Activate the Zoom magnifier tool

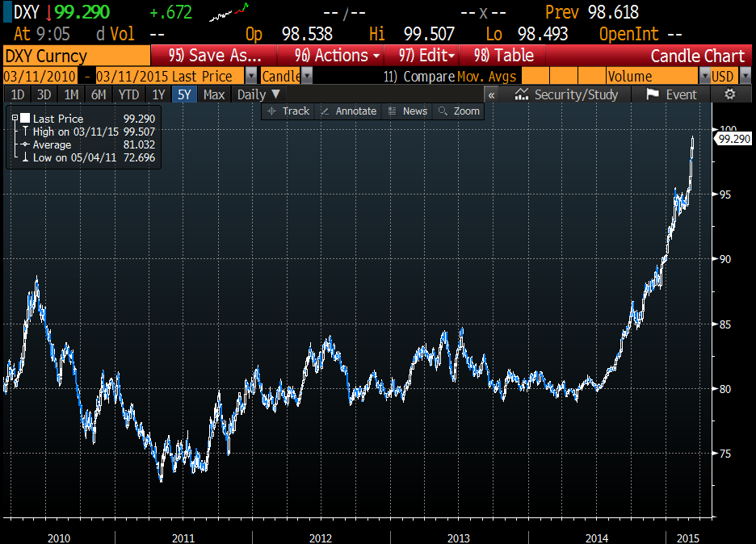(459, 111)
